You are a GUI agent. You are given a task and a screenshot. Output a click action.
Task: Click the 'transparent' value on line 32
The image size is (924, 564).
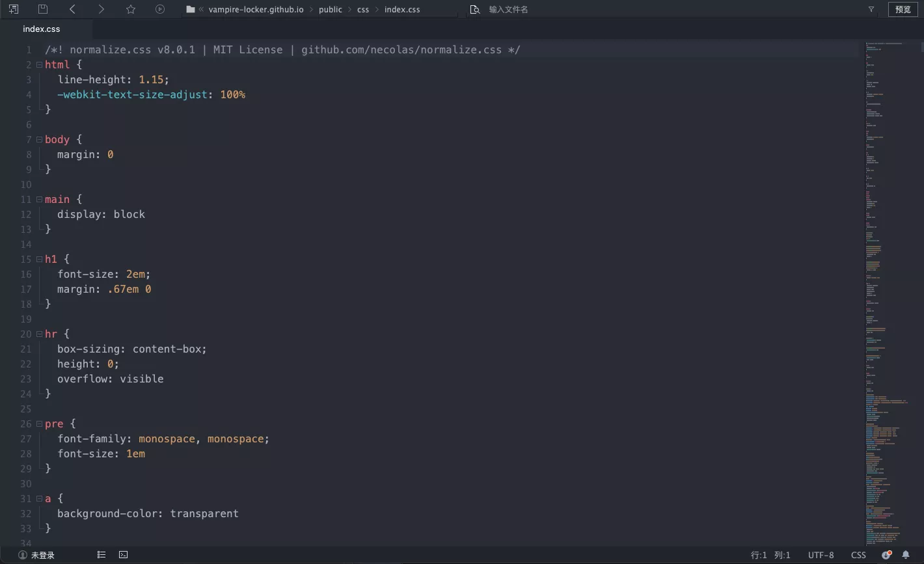(204, 513)
